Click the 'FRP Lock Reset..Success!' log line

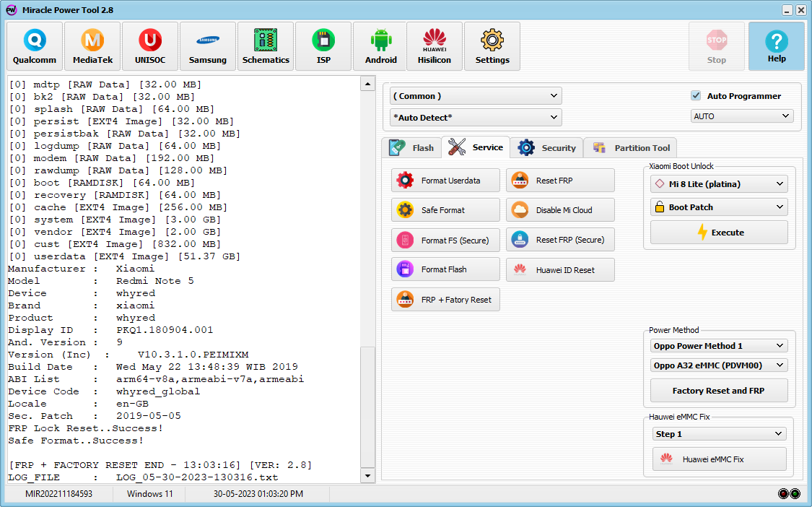tap(85, 428)
